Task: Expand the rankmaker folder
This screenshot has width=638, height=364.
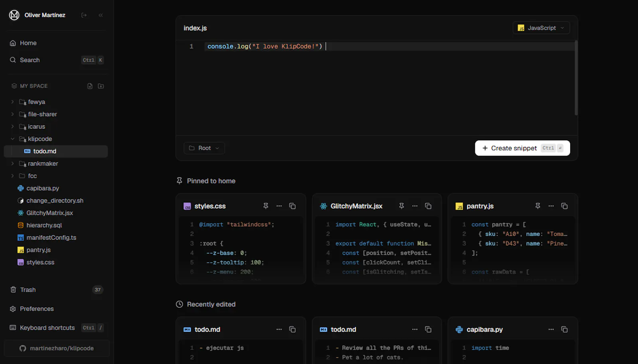Action: point(12,164)
